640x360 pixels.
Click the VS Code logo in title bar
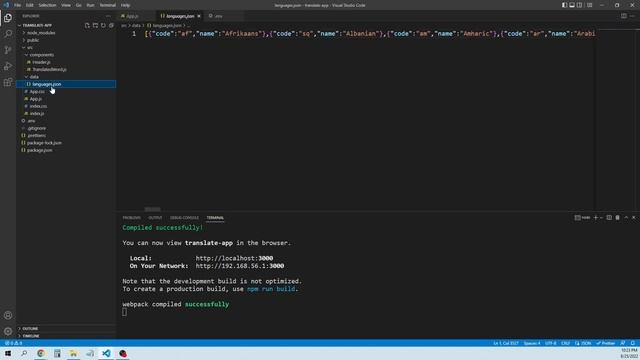tap(6, 5)
